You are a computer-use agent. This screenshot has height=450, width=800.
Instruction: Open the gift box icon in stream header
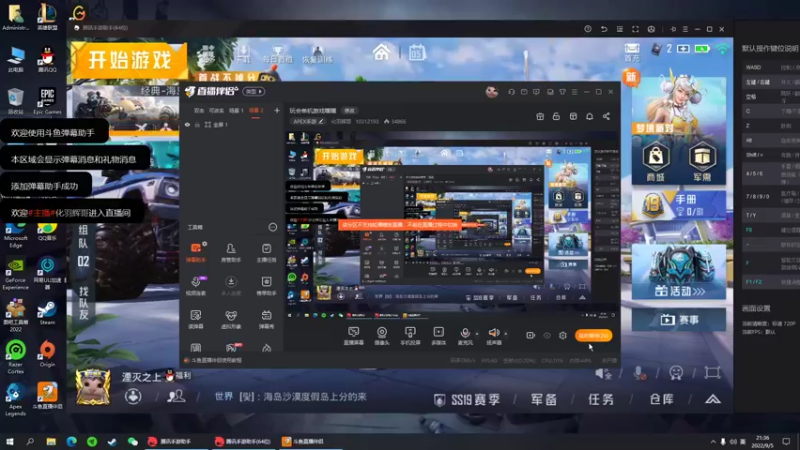click(540, 116)
